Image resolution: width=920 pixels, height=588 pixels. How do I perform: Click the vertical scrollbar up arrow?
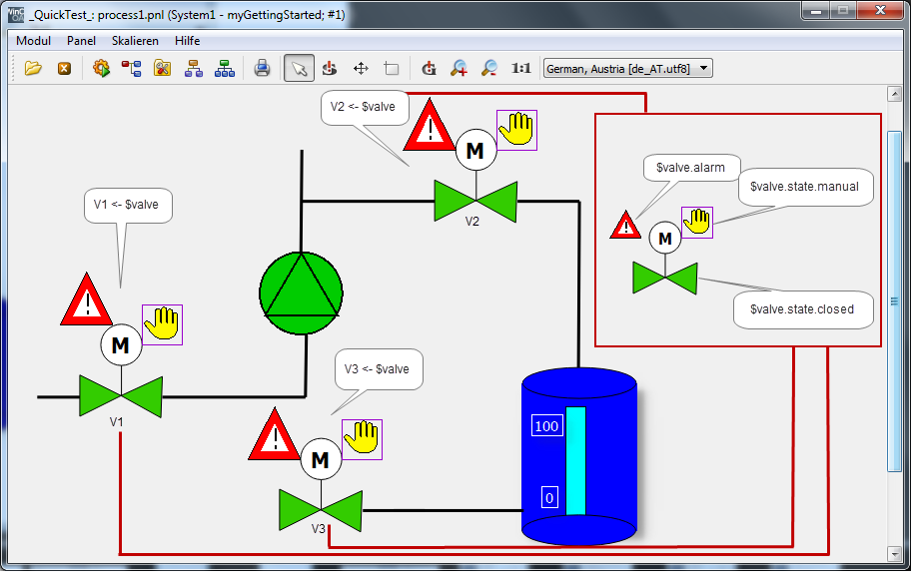pyautogui.click(x=894, y=94)
